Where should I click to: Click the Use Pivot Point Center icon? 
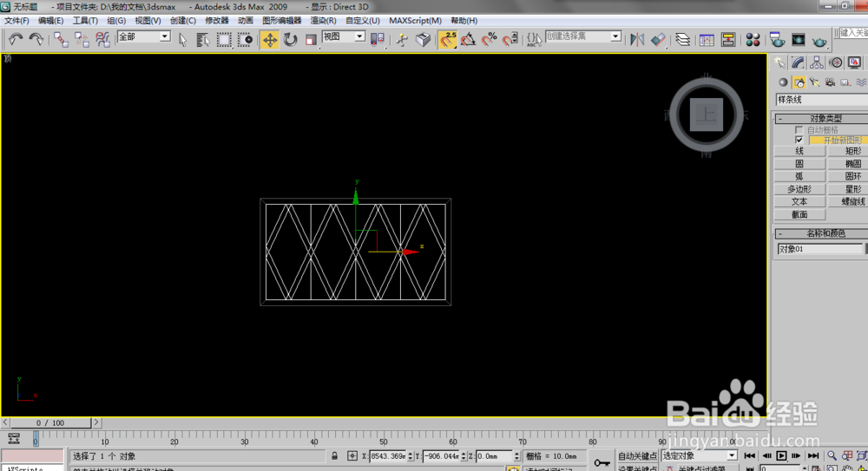point(378,39)
